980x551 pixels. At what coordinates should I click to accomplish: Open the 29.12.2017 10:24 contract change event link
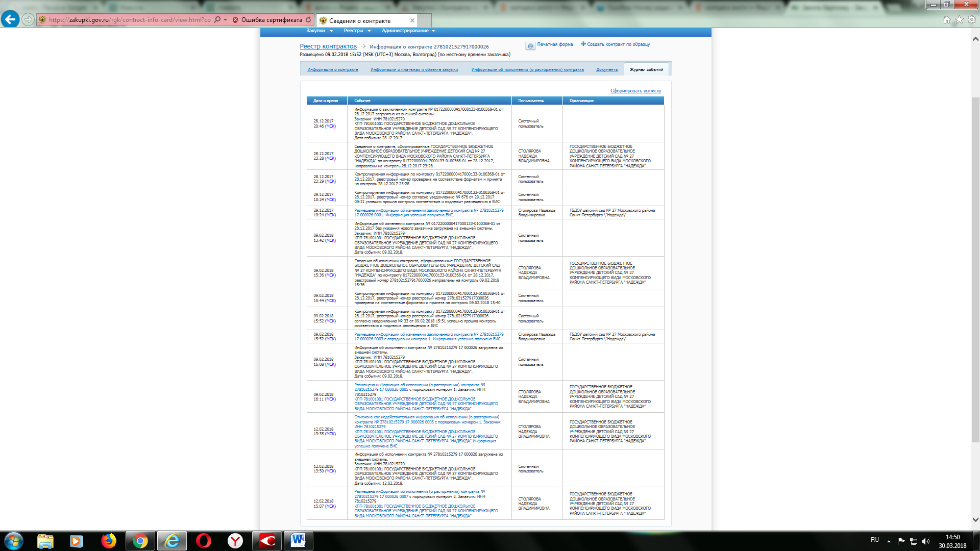click(x=429, y=213)
